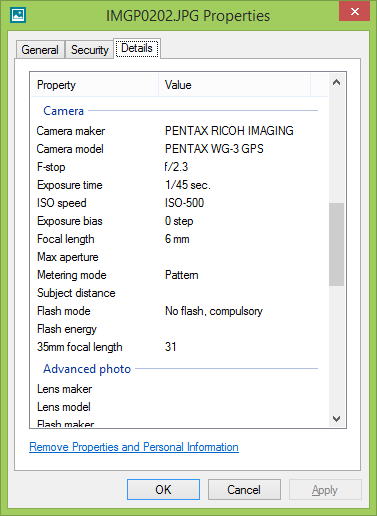The image size is (377, 516).
Task: Click the Cancel button
Action: pyautogui.click(x=244, y=489)
